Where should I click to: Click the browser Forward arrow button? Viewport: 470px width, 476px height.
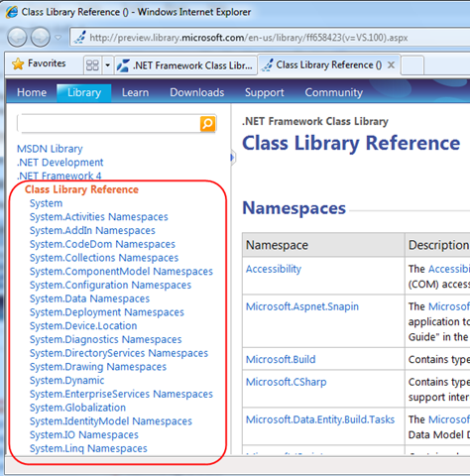(x=41, y=37)
